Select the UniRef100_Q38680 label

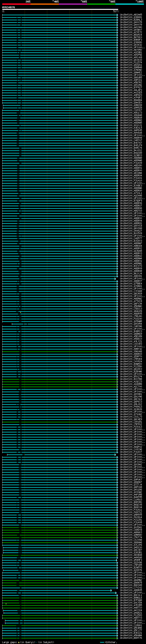[x=131, y=42]
